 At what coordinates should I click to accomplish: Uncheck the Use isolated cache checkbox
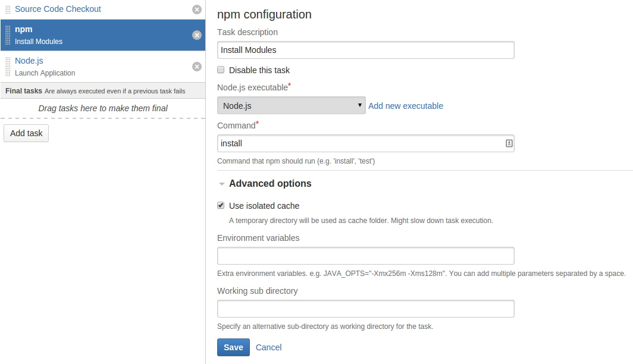pos(221,205)
